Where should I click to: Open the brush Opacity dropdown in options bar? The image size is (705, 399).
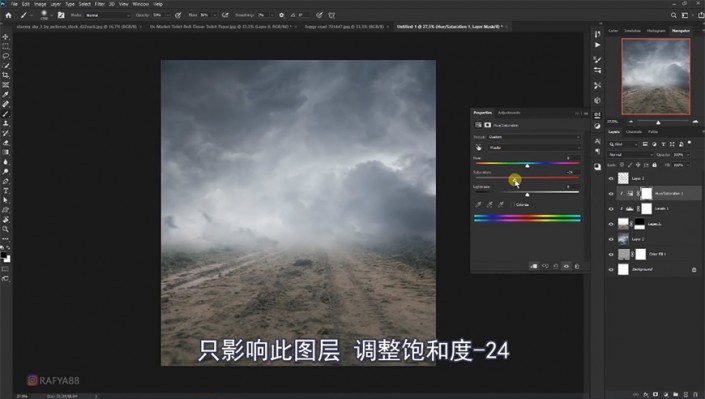click(168, 15)
